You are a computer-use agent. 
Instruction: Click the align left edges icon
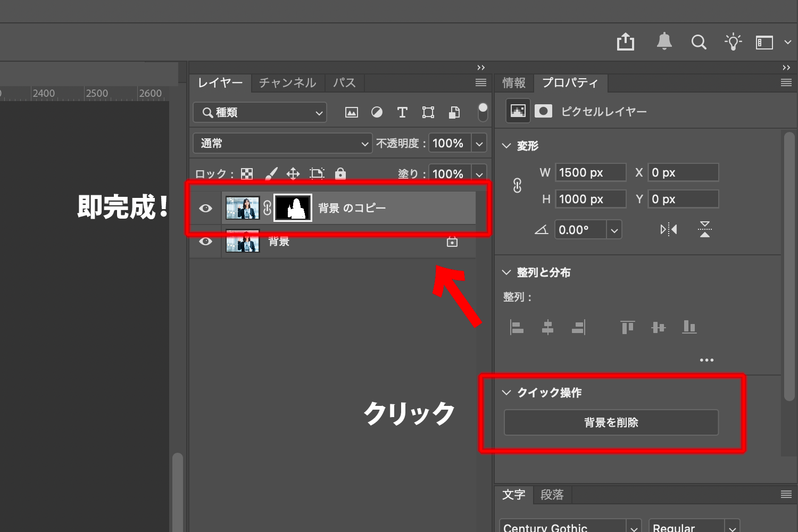coord(517,327)
